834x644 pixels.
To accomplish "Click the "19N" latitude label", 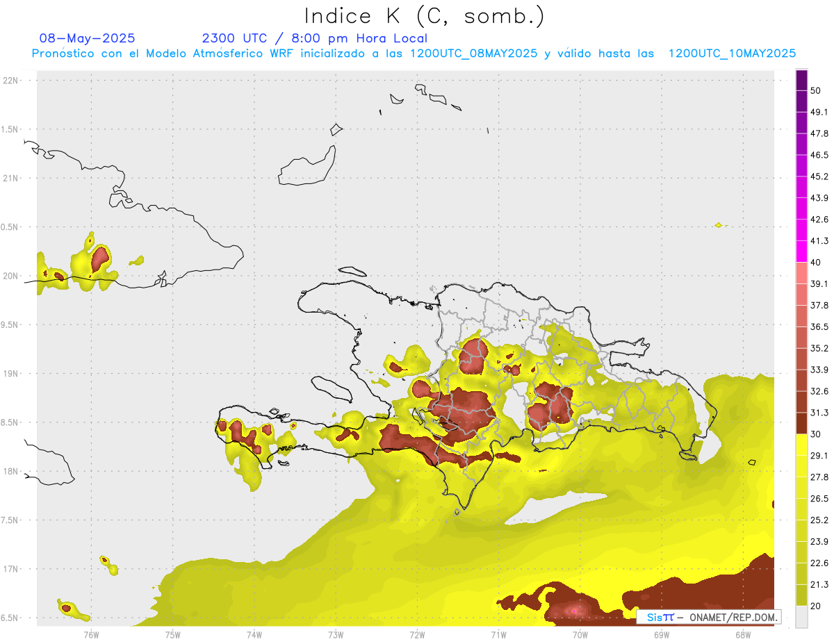I will point(10,374).
